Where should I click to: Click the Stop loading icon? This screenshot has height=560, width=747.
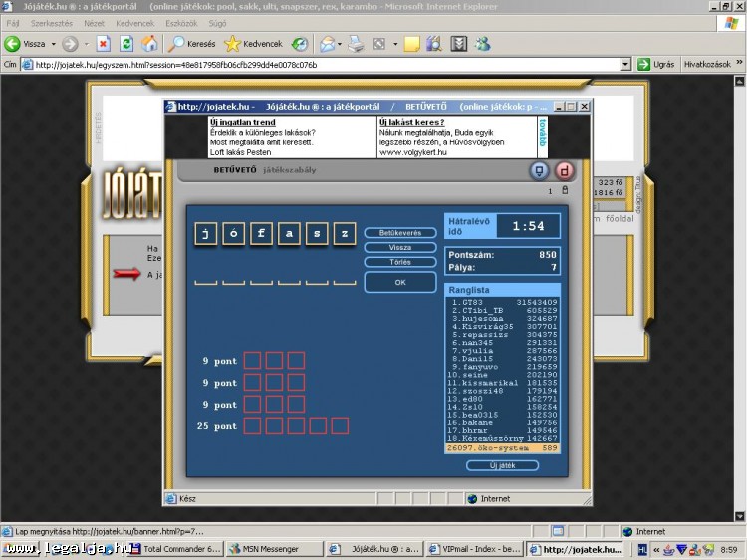[103, 44]
